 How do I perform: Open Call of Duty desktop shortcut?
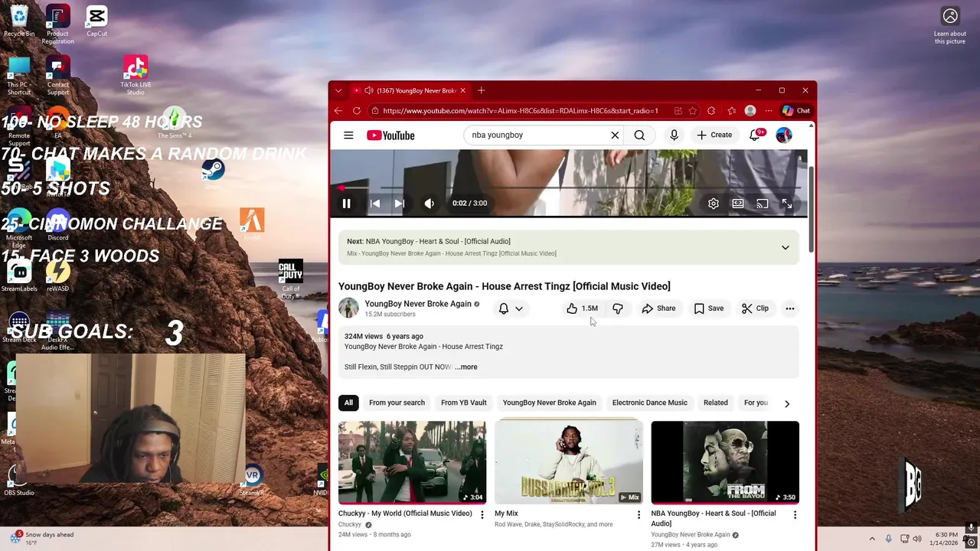(x=290, y=279)
